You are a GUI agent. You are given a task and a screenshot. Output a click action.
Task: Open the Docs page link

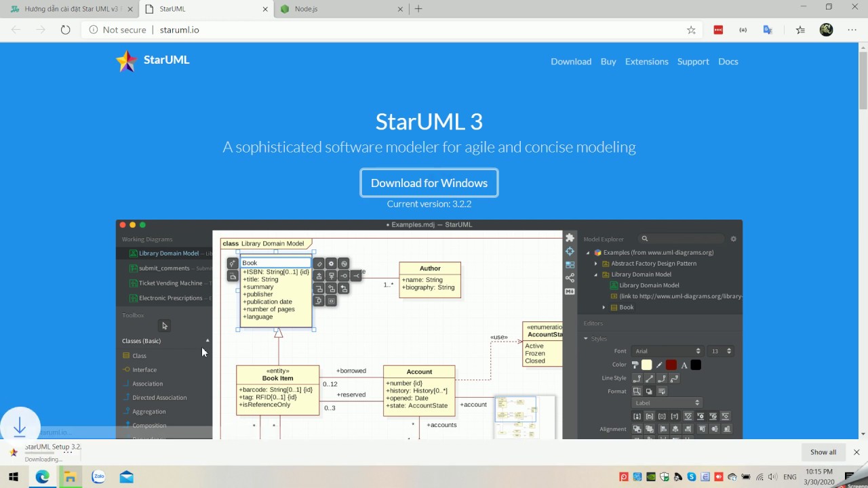click(728, 62)
